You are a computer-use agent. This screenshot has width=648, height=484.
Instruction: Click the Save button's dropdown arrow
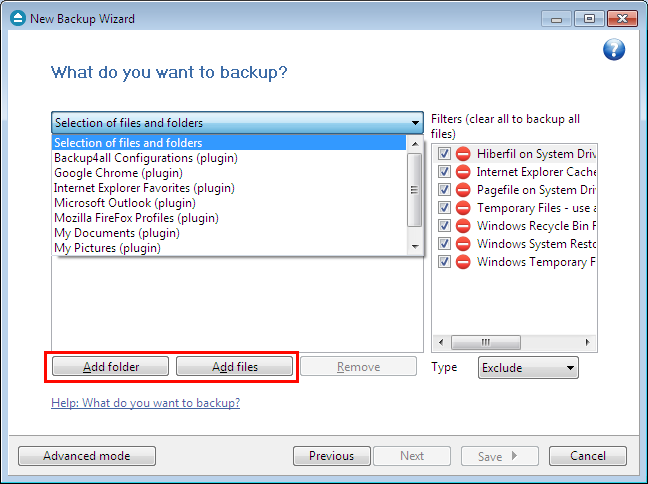[515, 456]
